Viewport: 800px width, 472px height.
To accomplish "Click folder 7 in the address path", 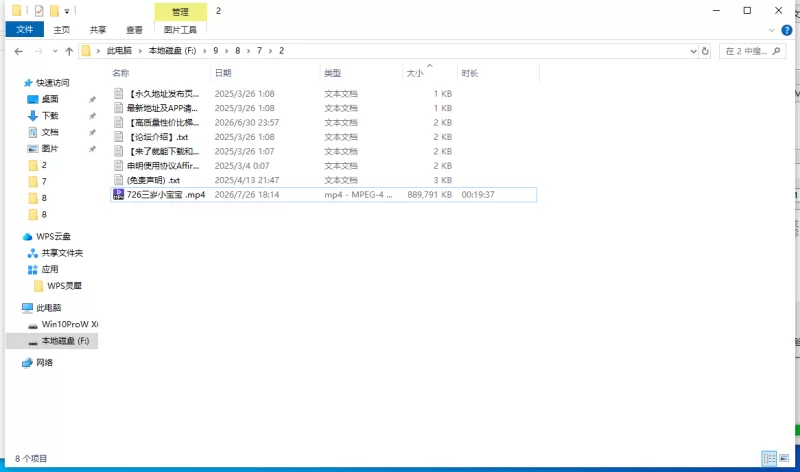I will [x=260, y=51].
